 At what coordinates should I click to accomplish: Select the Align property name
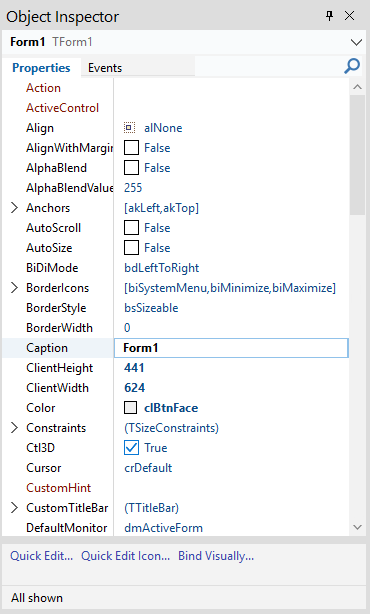(40, 128)
